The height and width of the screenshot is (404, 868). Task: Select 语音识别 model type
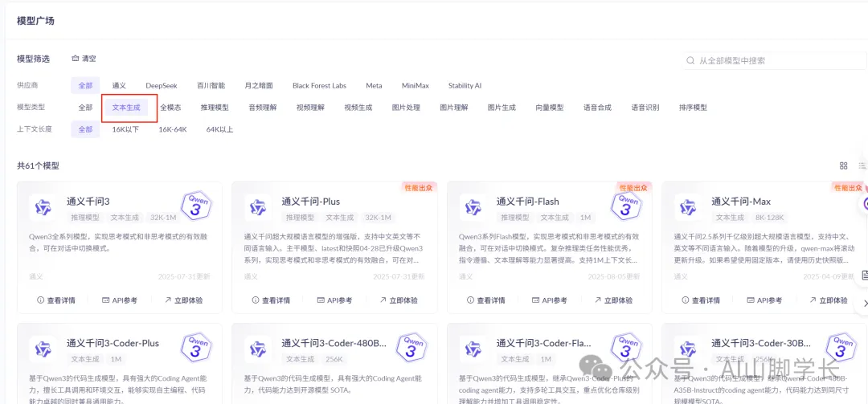(x=645, y=108)
